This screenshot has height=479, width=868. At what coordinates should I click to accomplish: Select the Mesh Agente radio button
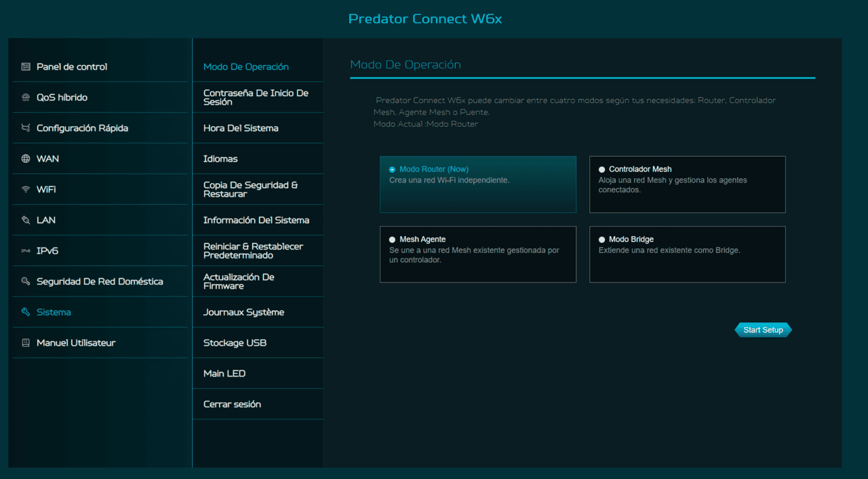pos(392,240)
